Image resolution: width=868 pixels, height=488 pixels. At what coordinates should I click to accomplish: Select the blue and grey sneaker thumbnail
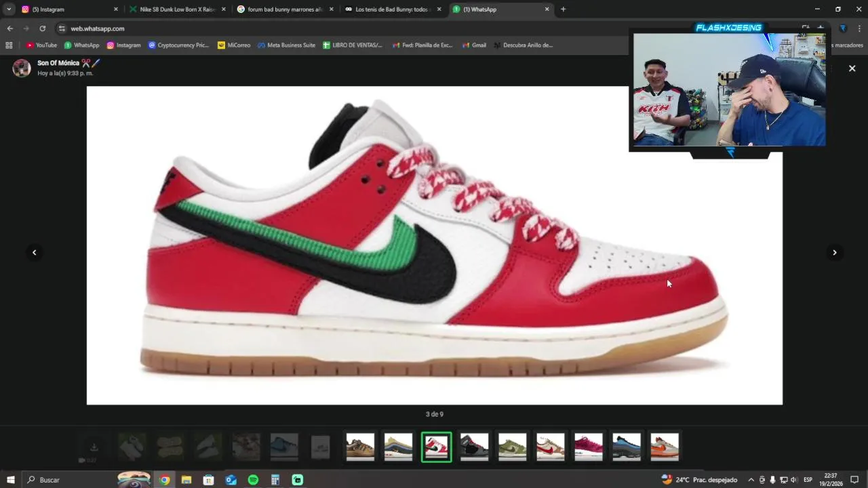pos(626,447)
